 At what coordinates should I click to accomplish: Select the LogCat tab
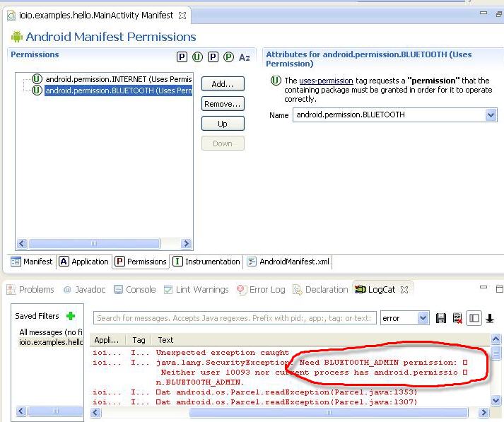(375, 290)
